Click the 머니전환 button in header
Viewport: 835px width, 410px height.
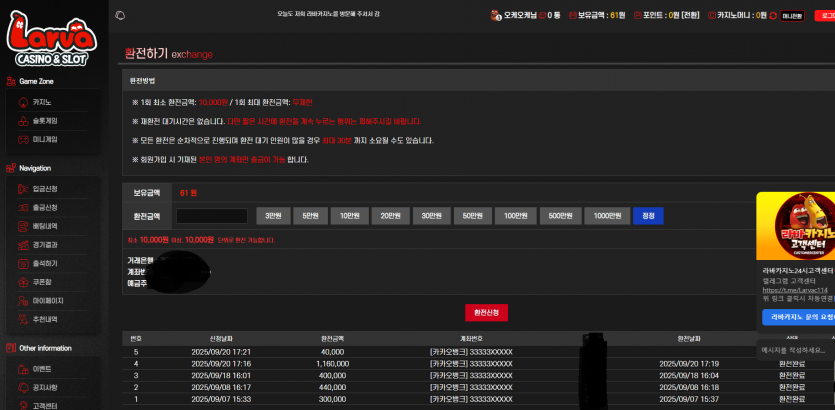tap(792, 16)
